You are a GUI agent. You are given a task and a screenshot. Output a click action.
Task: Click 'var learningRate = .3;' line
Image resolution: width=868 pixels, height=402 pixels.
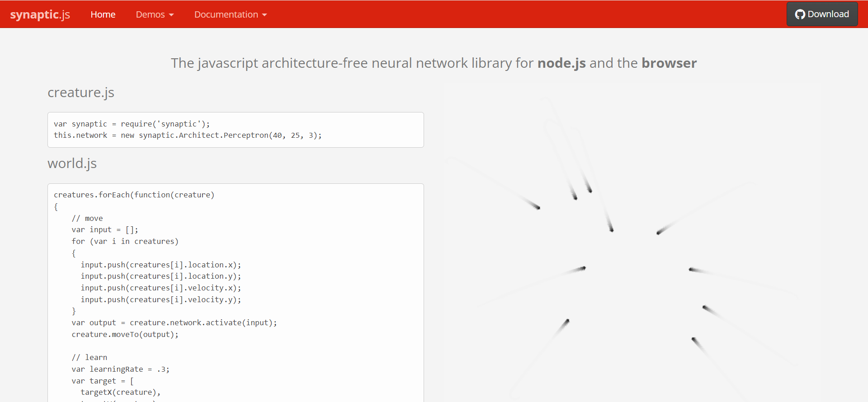120,369
